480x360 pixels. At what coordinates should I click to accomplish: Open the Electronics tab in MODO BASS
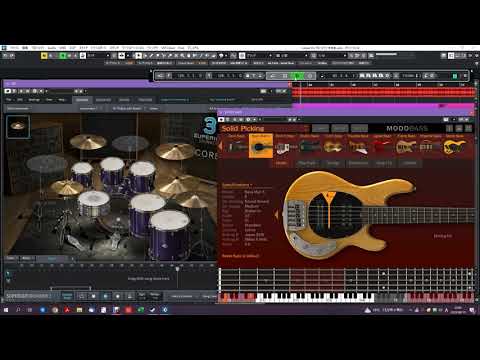358,163
